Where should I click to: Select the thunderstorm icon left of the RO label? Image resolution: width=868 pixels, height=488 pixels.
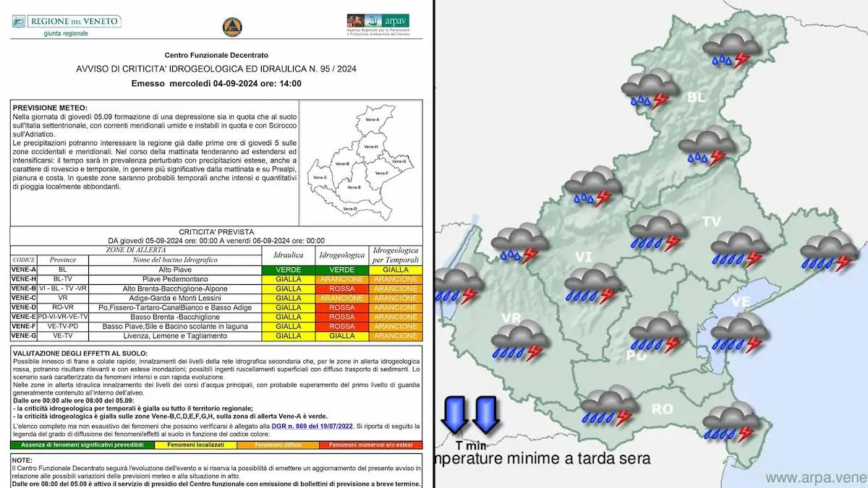point(610,407)
